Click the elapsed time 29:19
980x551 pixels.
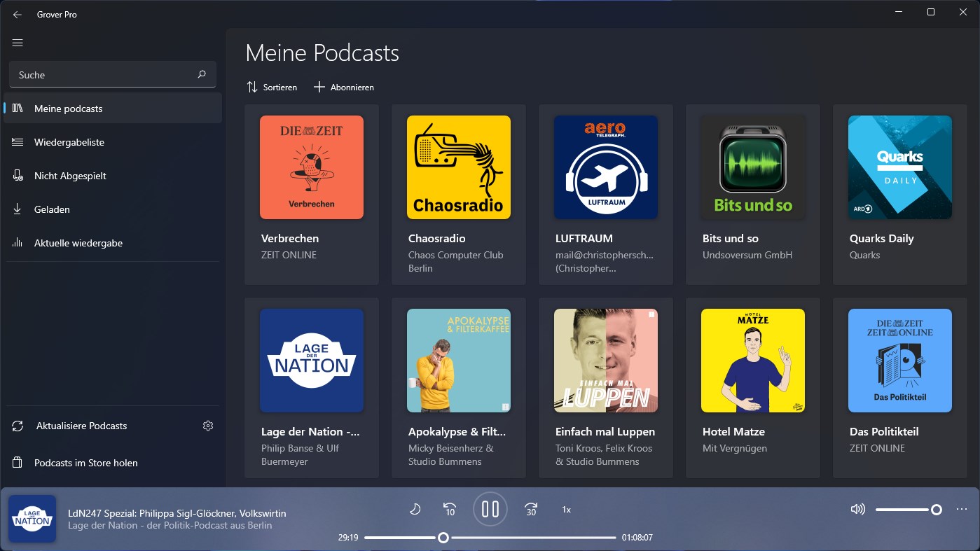[x=348, y=538]
